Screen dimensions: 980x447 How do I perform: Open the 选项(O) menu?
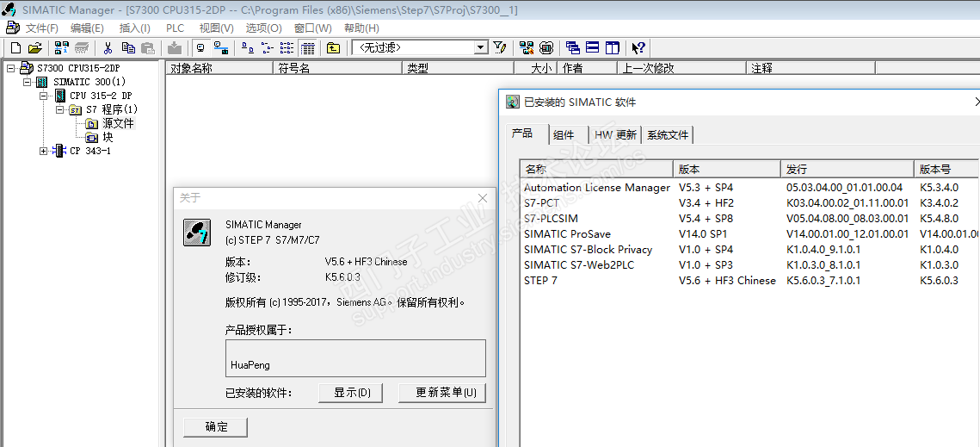(264, 28)
